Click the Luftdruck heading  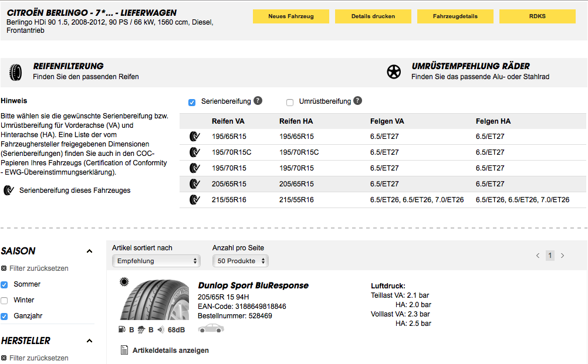click(x=388, y=286)
